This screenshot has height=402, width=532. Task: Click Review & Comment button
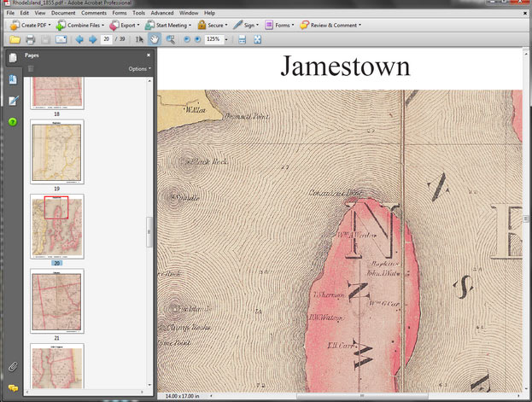(329, 25)
